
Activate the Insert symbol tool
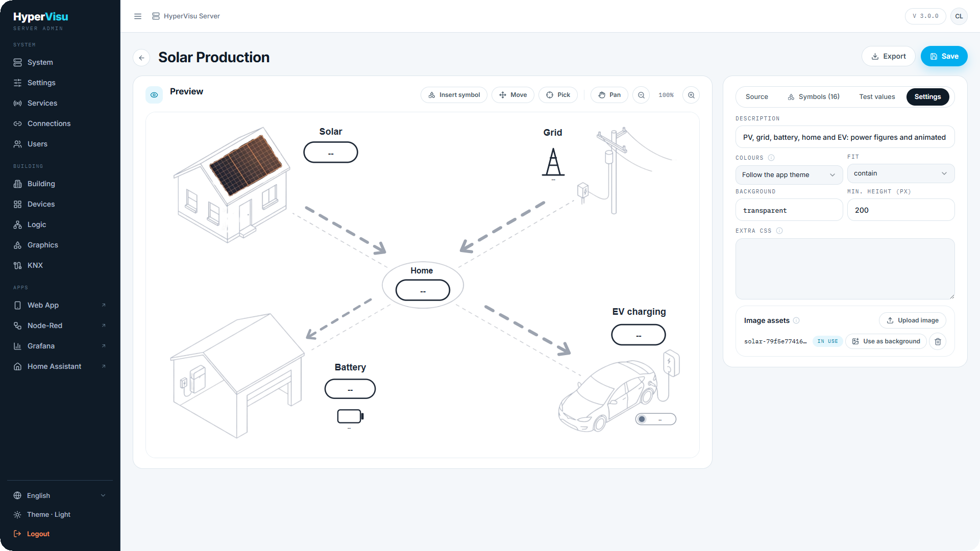pyautogui.click(x=454, y=95)
